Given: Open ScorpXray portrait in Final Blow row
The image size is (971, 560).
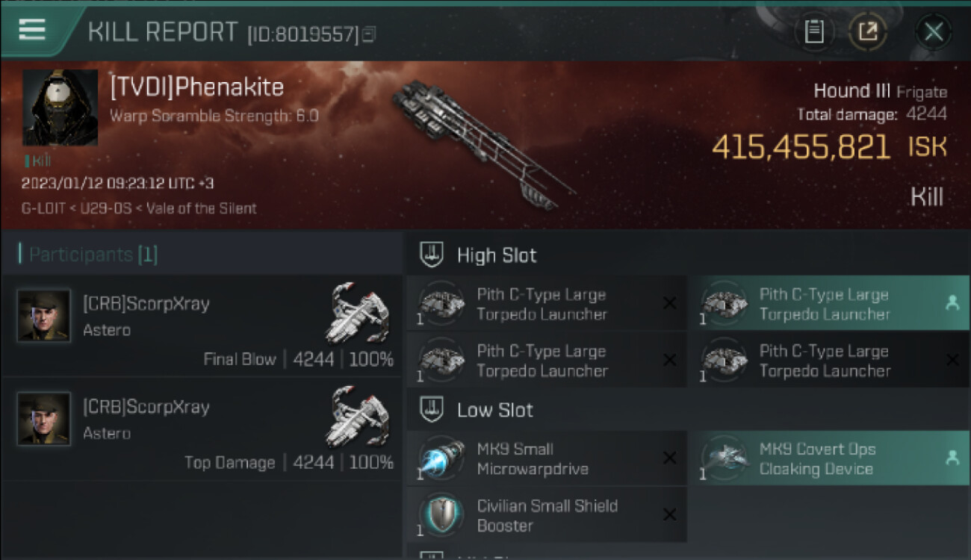Looking at the screenshot, I should pos(44,316).
